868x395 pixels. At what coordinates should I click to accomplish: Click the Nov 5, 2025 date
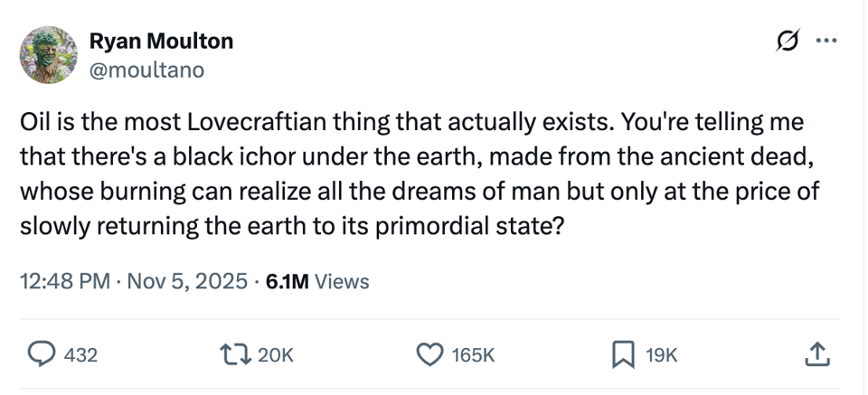[x=185, y=281]
